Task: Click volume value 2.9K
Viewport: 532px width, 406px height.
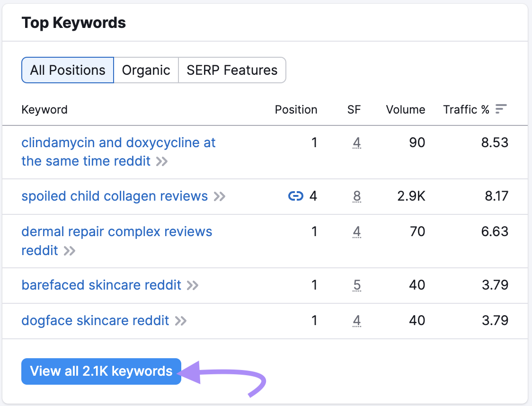Action: pyautogui.click(x=411, y=196)
